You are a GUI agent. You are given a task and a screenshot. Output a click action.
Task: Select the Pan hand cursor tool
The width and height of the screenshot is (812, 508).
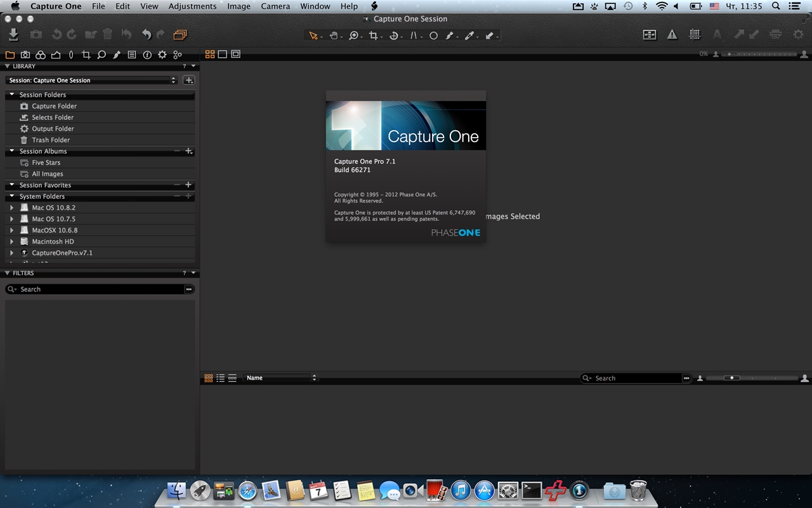pos(334,36)
